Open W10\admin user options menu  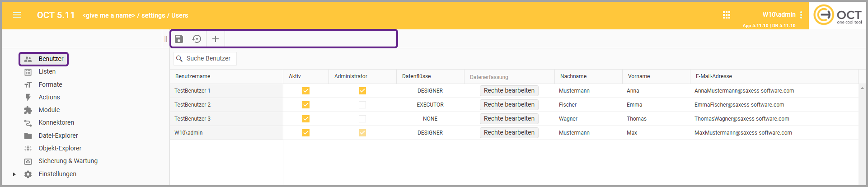coord(801,15)
